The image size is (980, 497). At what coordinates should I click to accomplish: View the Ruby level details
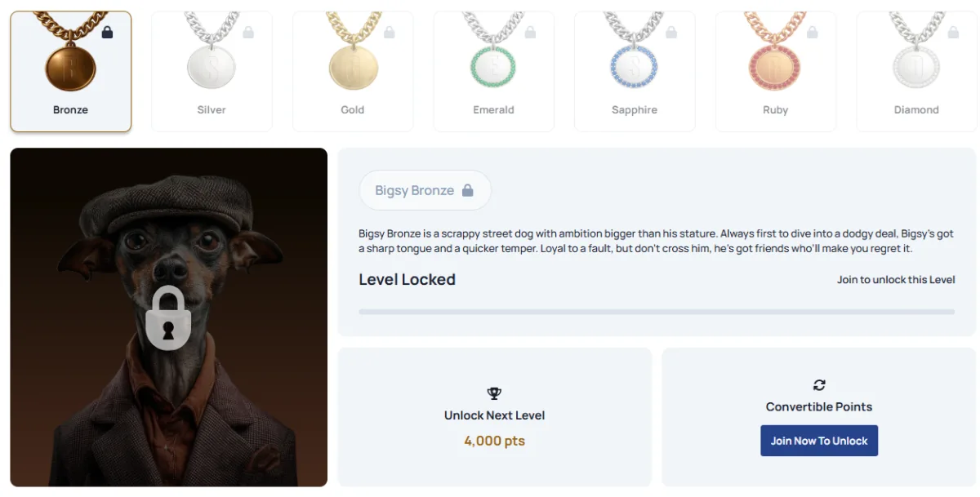click(x=775, y=69)
